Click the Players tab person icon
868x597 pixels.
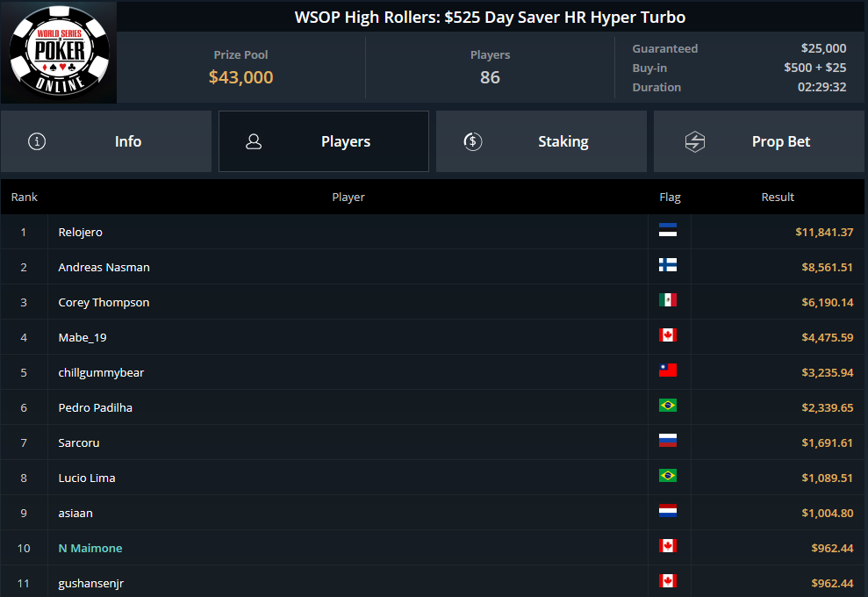254,141
